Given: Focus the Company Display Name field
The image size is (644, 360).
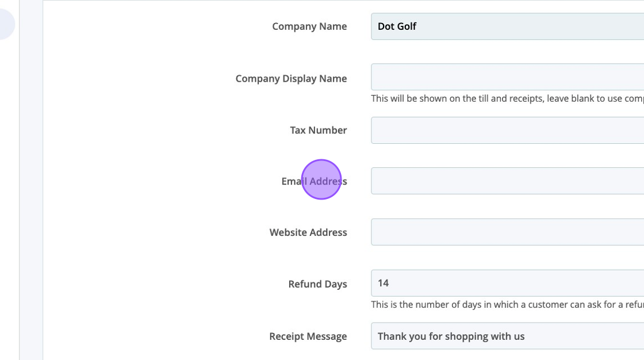Looking at the screenshot, I should [507, 77].
